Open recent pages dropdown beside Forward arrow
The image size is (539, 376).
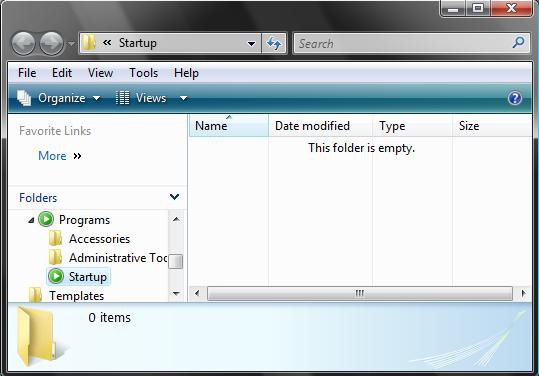pos(71,44)
